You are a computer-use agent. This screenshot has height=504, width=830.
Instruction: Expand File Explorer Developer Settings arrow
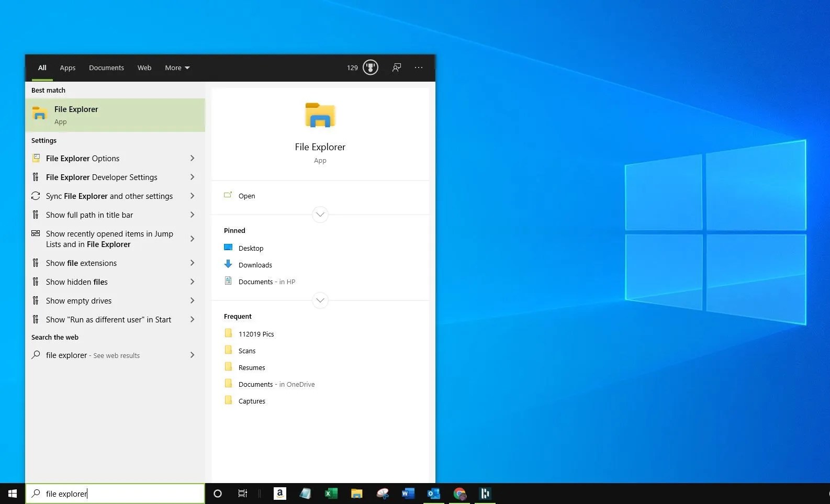pyautogui.click(x=192, y=177)
